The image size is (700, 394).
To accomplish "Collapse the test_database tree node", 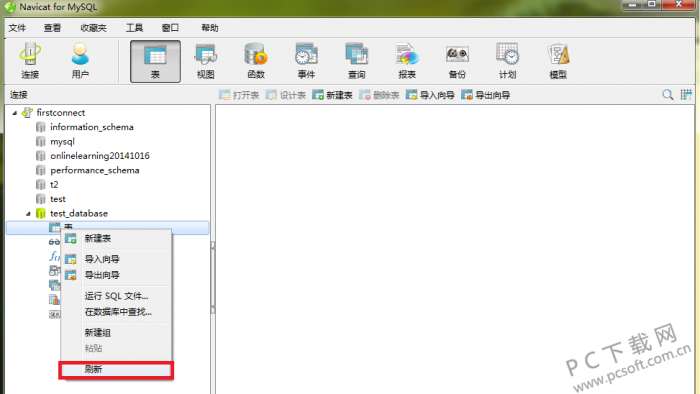I will [x=28, y=214].
